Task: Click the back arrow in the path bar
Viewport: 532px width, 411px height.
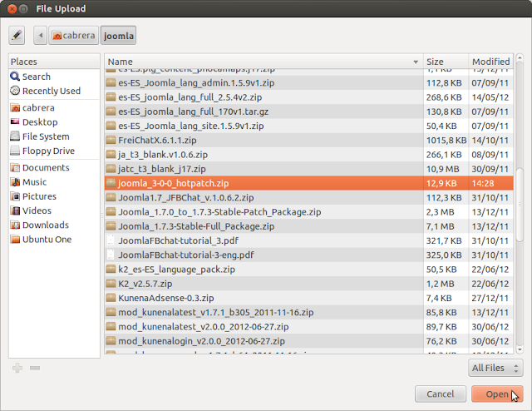Action: tap(41, 35)
